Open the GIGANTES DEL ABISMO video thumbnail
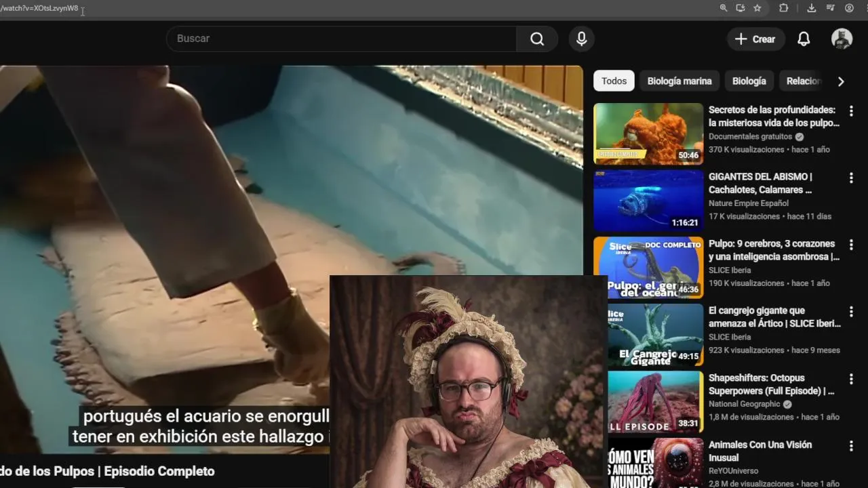The width and height of the screenshot is (868, 488). click(648, 201)
